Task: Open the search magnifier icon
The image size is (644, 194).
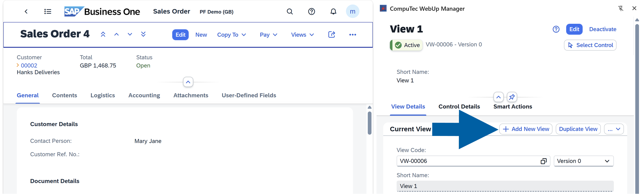Action: coord(290,11)
